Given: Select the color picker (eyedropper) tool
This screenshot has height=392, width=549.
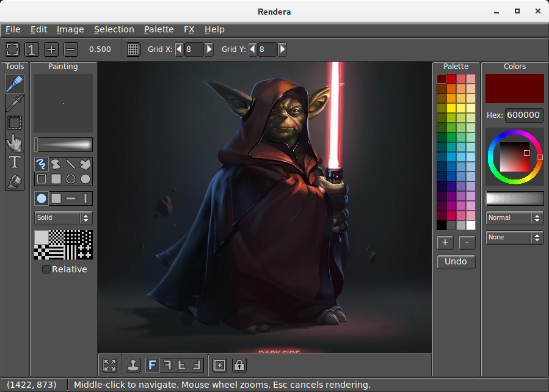Looking at the screenshot, I should tap(14, 103).
